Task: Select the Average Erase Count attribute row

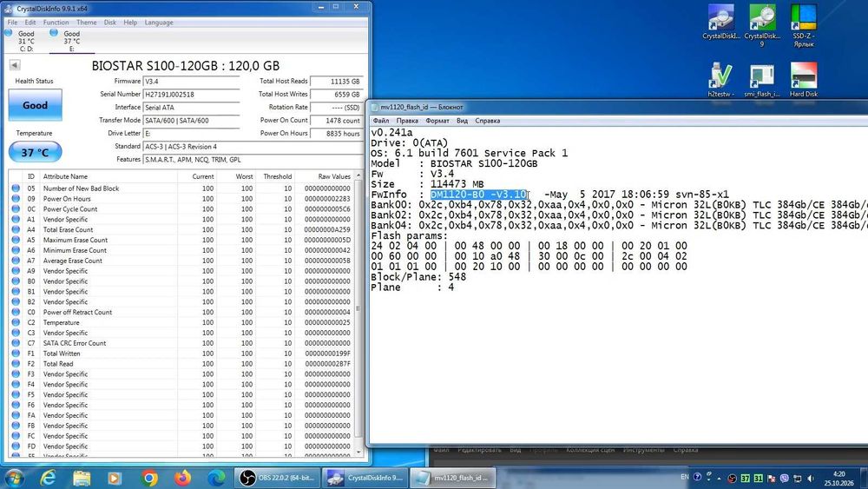Action: tap(181, 261)
